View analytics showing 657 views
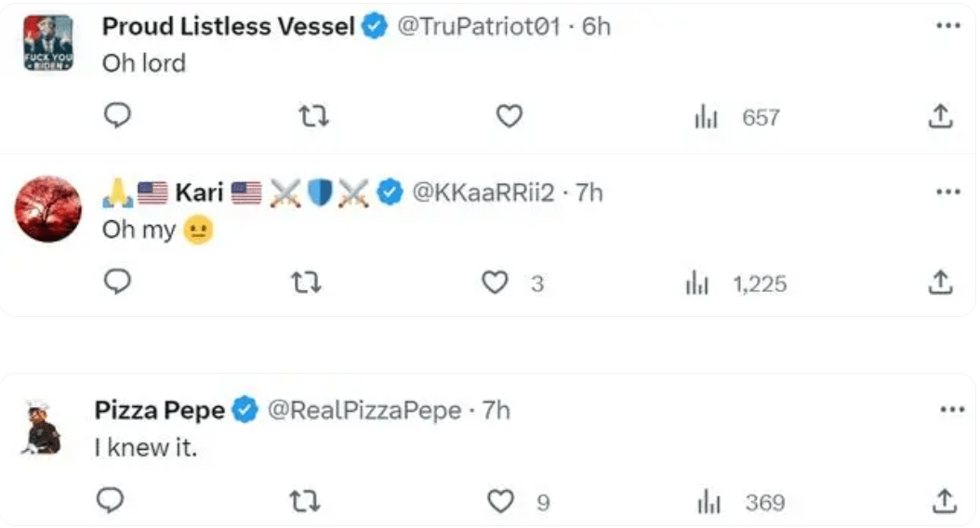This screenshot has height=528, width=980. 737,117
